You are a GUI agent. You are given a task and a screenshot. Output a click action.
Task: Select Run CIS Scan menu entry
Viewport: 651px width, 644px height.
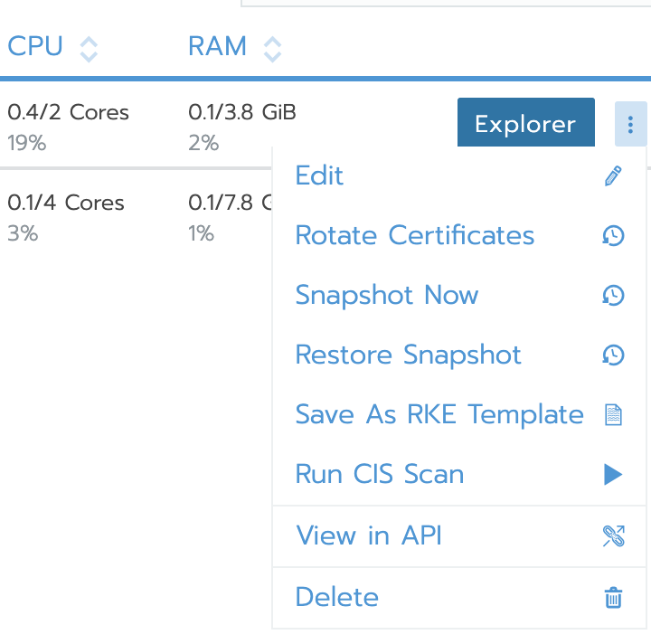[x=459, y=474]
